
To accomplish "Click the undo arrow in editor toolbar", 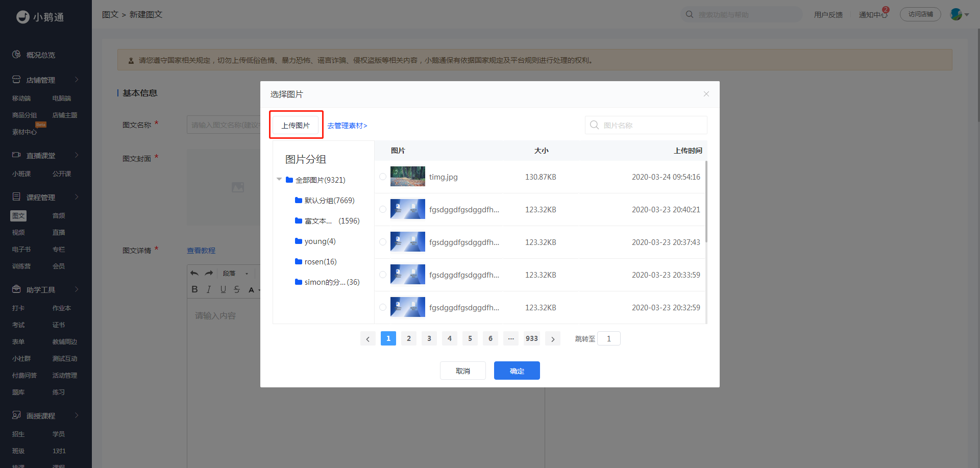I will tap(194, 274).
